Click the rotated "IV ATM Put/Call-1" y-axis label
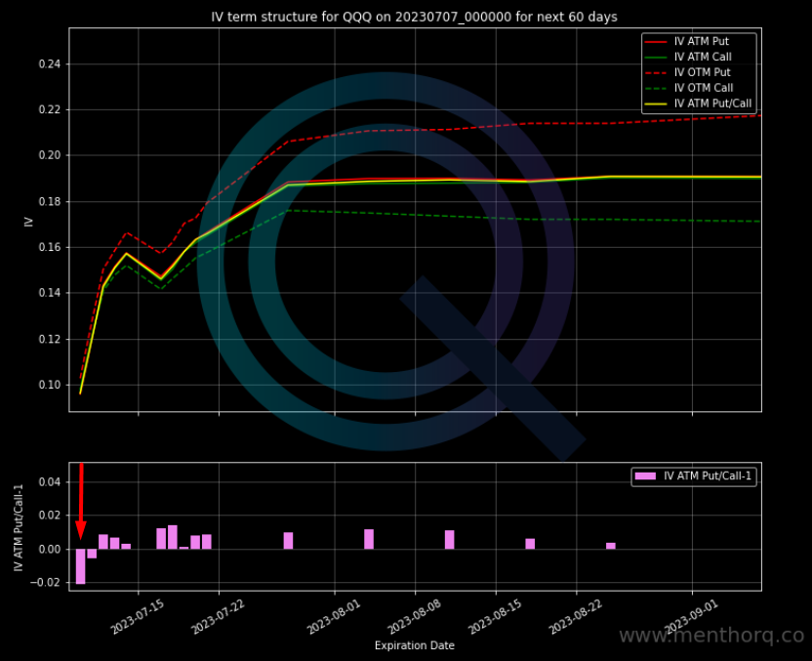The width and height of the screenshot is (812, 661). (19, 528)
